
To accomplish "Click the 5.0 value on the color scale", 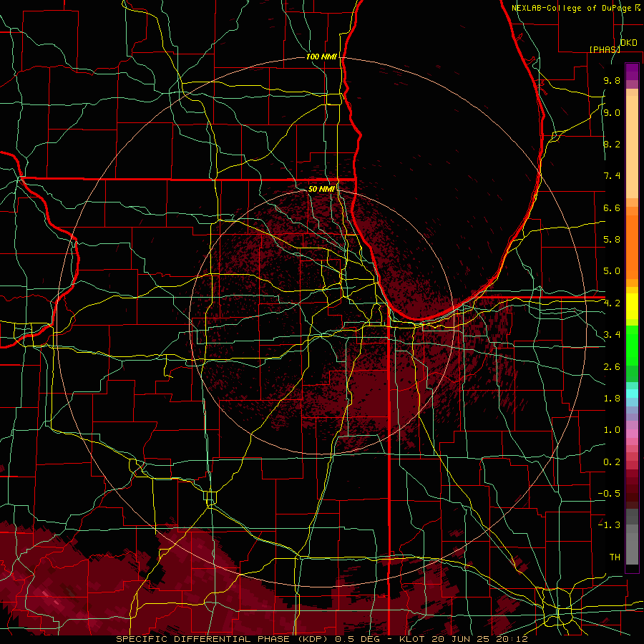I will 612,271.
